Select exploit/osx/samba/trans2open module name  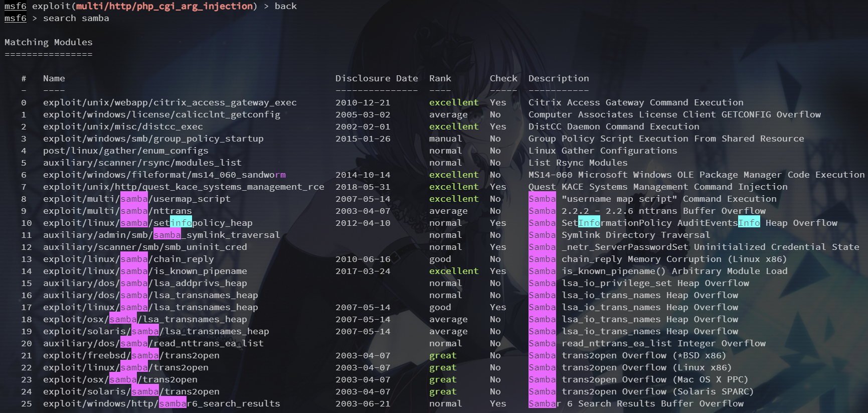click(120, 379)
